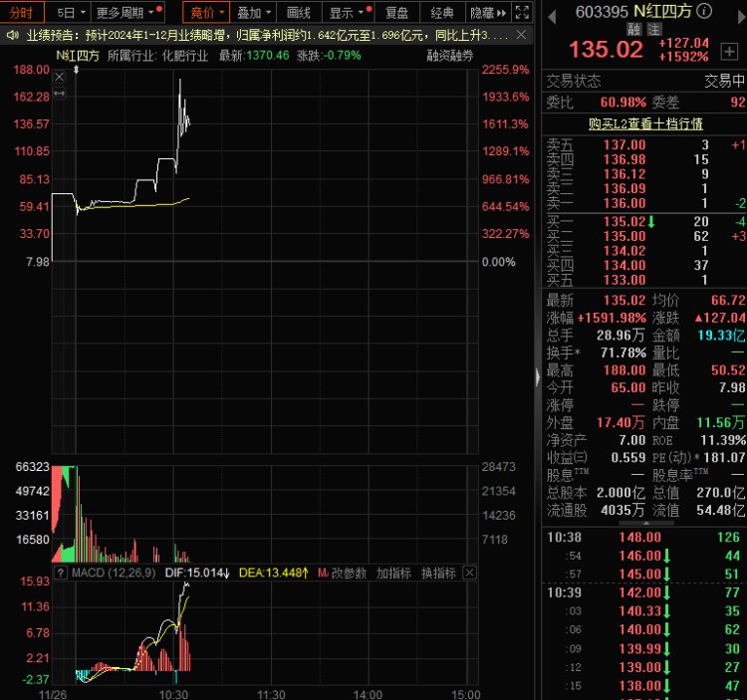Open 购买L2查看十档行情 link

tap(645, 123)
